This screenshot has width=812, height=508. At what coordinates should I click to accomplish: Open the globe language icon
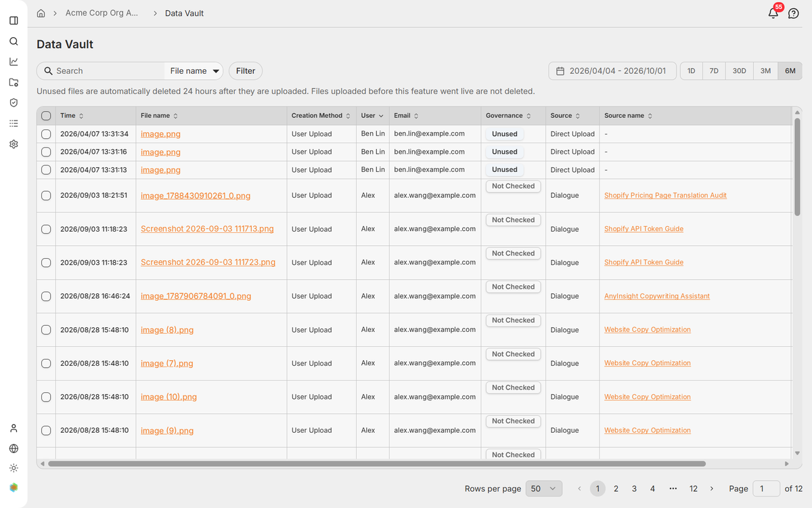click(14, 448)
